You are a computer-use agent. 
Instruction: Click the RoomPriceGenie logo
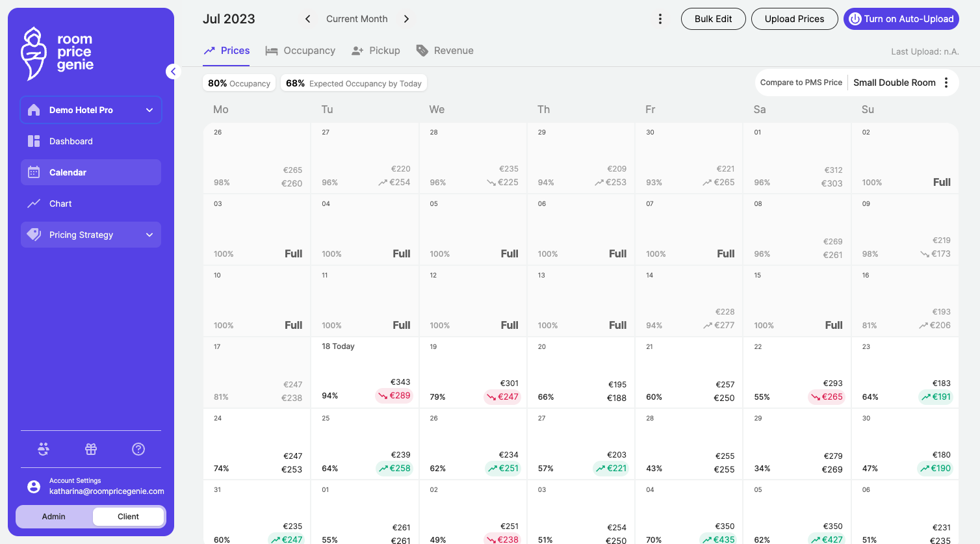coord(57,53)
